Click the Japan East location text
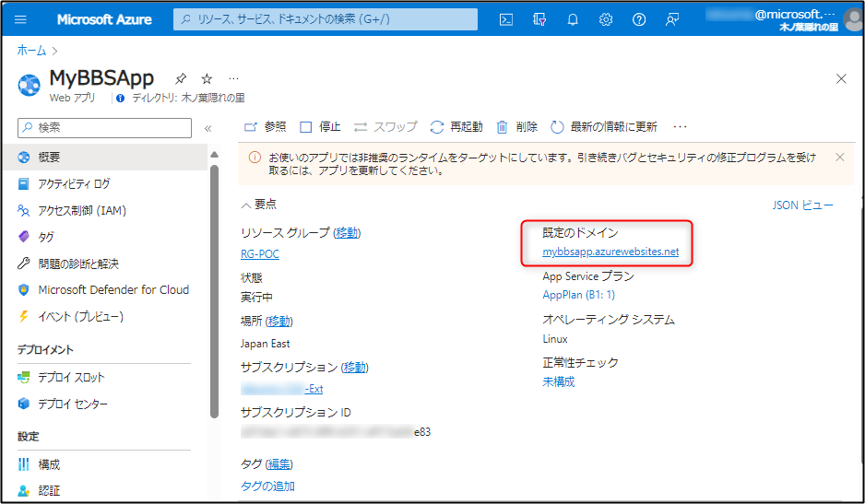The height and width of the screenshot is (504, 865). coord(265,344)
